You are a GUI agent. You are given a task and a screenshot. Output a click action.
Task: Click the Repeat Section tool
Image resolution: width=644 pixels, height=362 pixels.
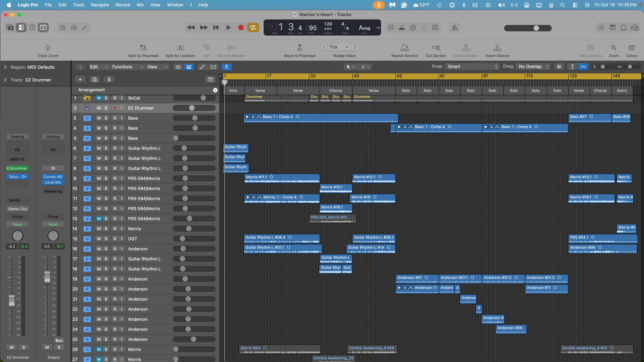pyautogui.click(x=405, y=51)
